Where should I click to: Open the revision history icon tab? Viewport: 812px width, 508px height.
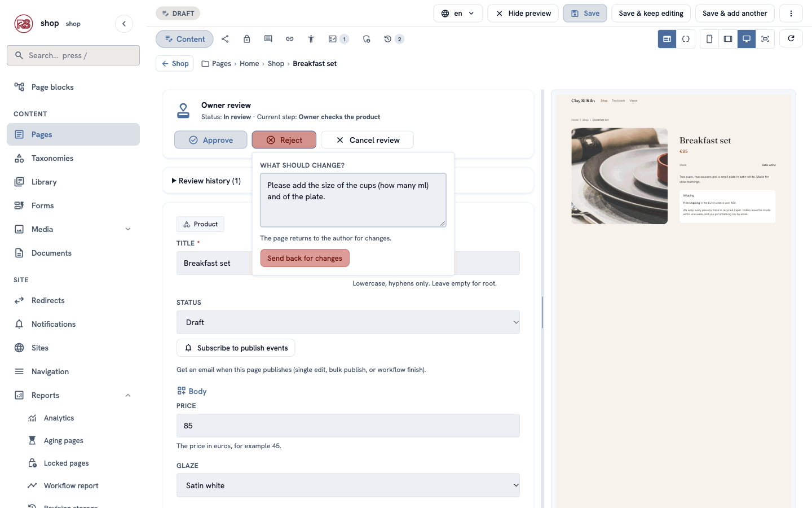[394, 39]
